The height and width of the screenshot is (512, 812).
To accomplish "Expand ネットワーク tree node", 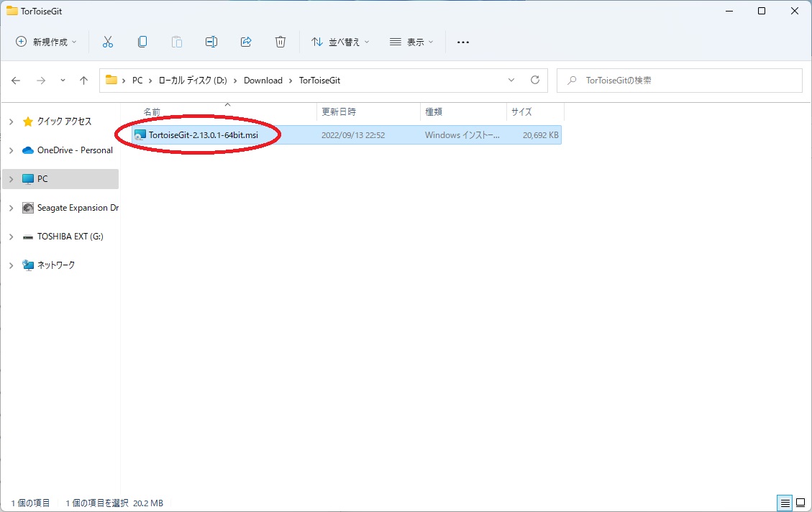I will pos(12,265).
